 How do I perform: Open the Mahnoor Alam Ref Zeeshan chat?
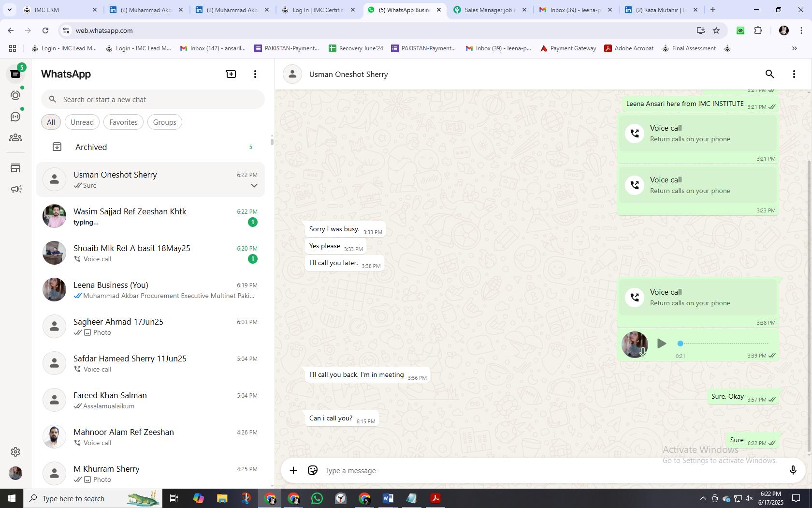[150, 437]
